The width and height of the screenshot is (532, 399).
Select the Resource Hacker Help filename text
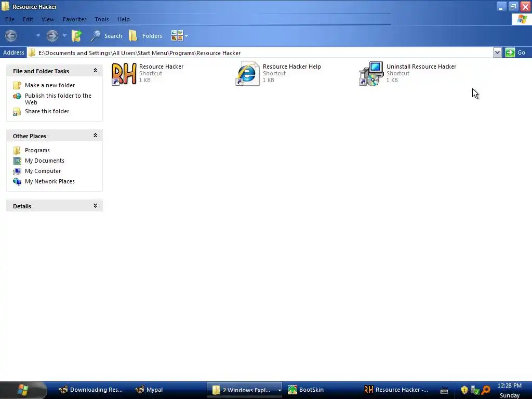(292, 66)
